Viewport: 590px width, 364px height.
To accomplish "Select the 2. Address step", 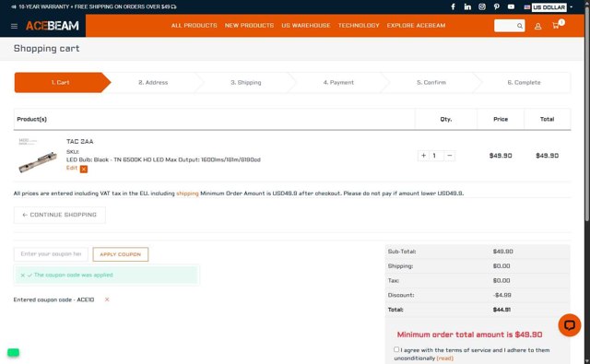I will coord(153,82).
